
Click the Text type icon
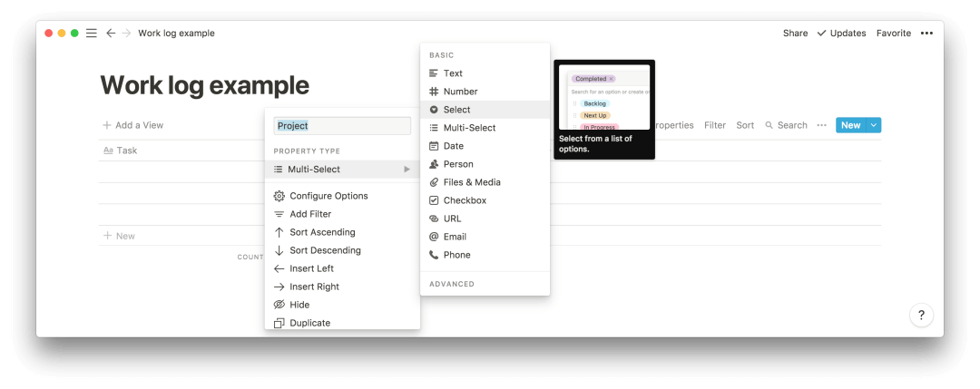[x=434, y=73]
